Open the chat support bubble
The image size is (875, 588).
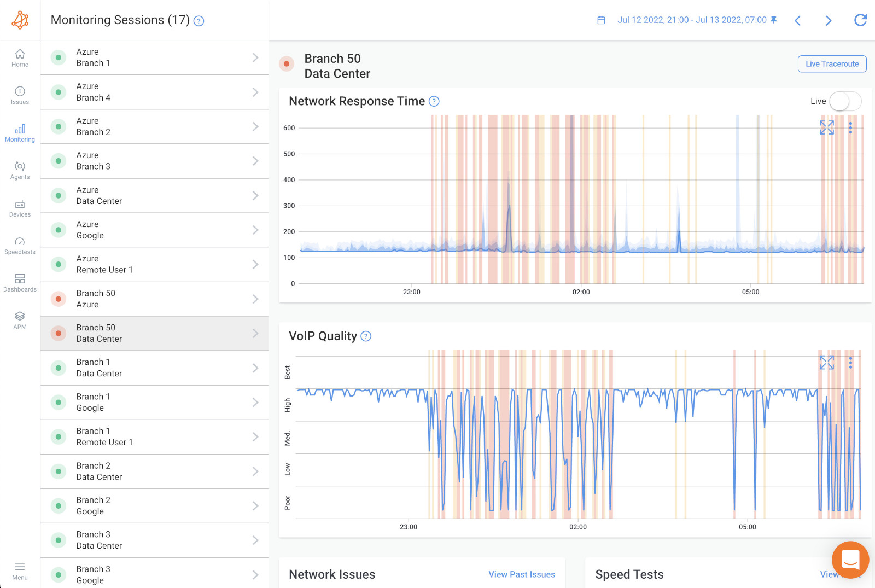tap(850, 560)
